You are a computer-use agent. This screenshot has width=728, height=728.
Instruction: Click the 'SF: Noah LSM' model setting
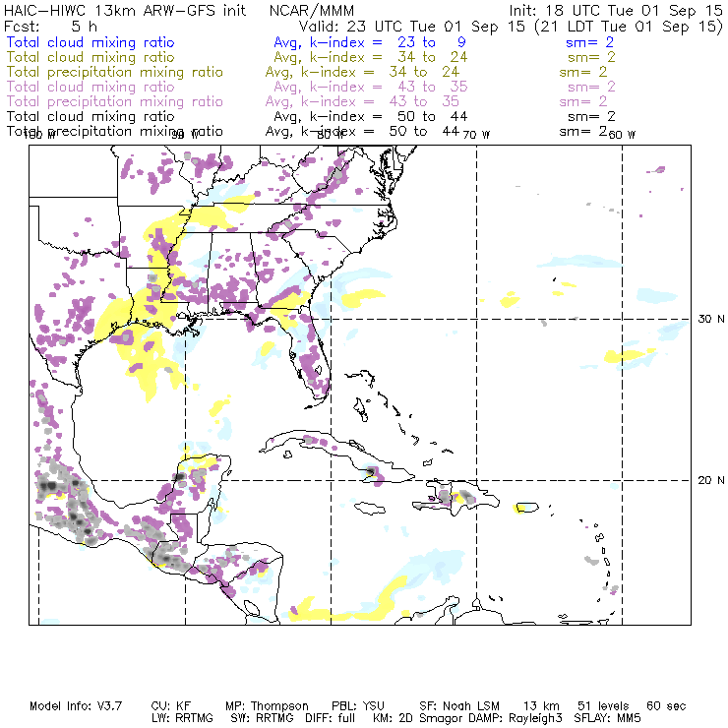click(459, 706)
